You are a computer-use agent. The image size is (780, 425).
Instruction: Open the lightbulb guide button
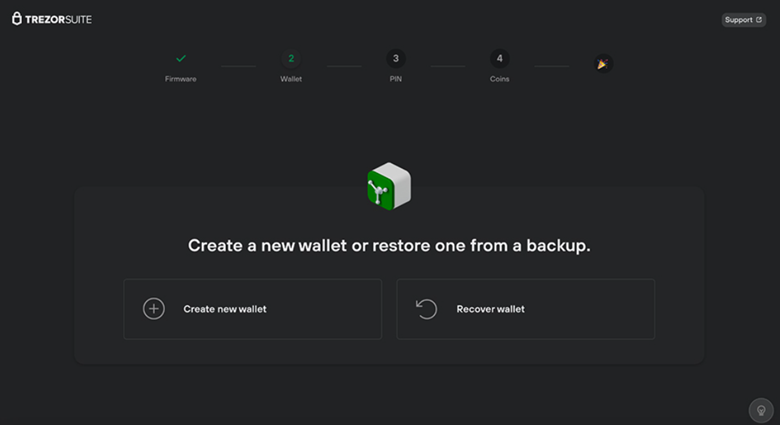click(760, 410)
